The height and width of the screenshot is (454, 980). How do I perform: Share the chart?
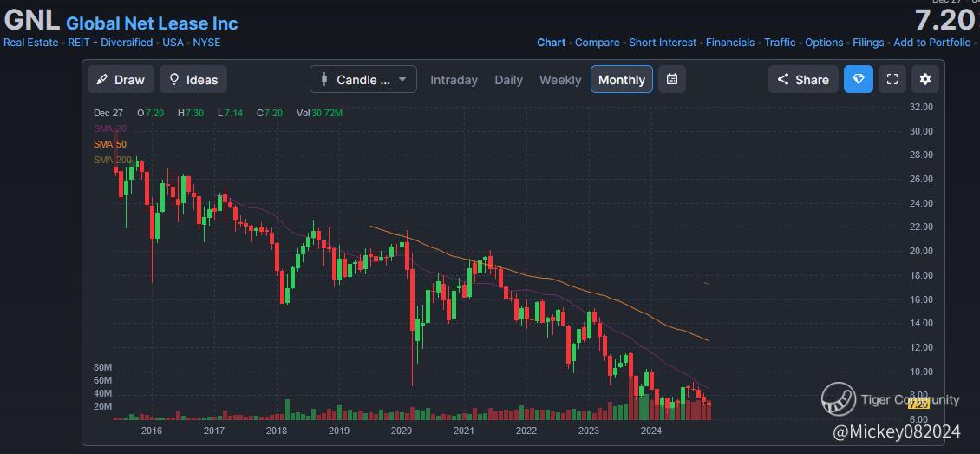(803, 79)
